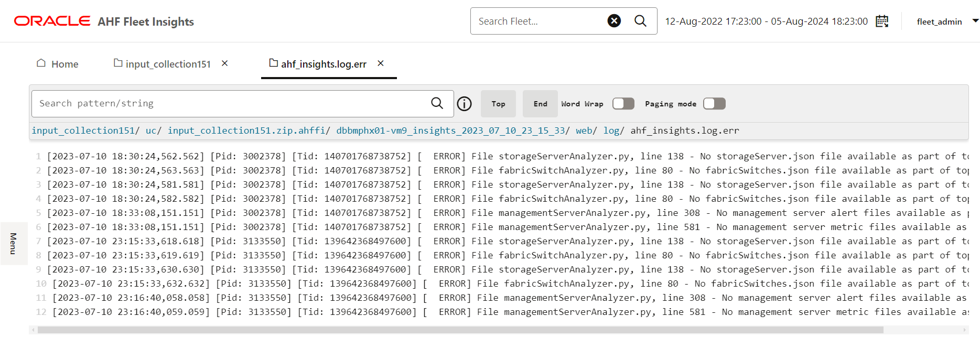
Task: Click the scrollbar left arrow
Action: [x=34, y=330]
